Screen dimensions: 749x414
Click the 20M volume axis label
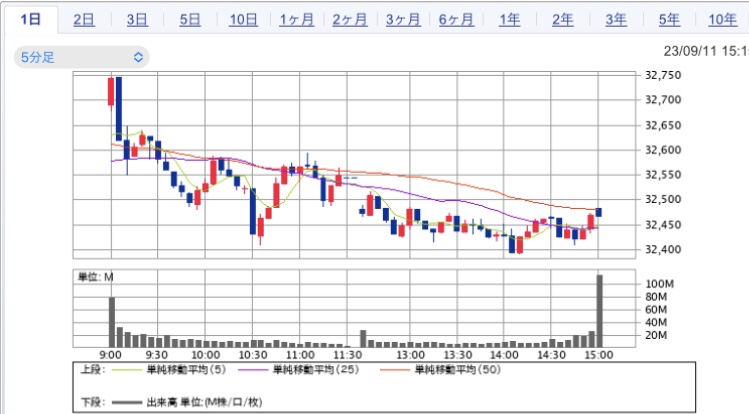pos(656,335)
